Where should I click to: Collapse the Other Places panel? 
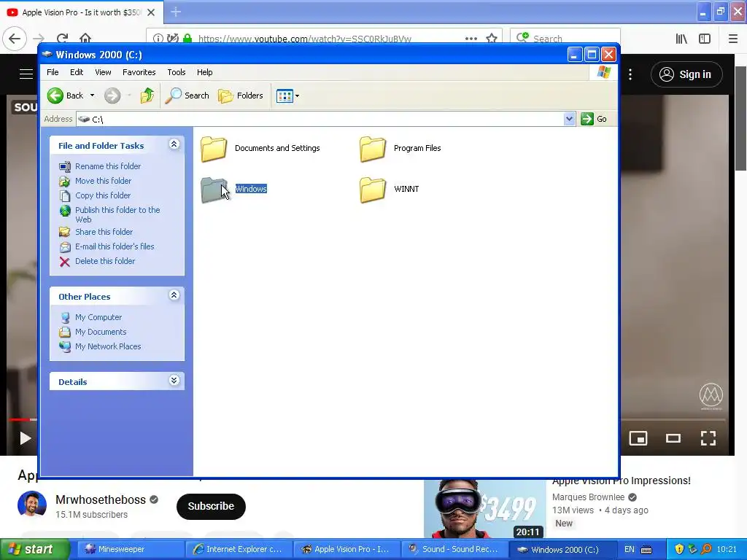click(174, 295)
